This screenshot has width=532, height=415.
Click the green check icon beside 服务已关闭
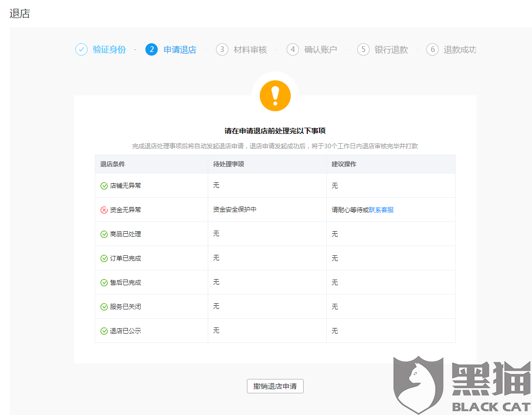click(104, 306)
